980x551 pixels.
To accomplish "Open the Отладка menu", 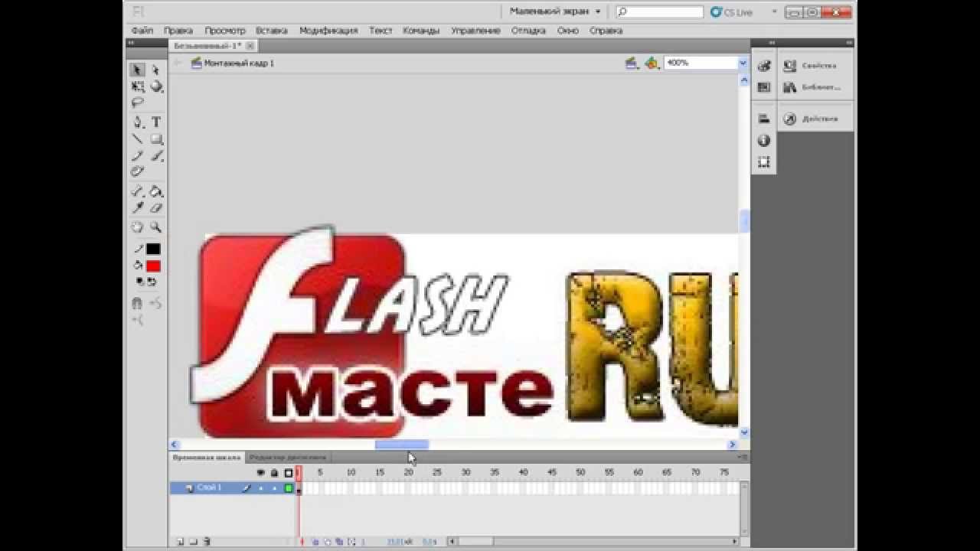I will pyautogui.click(x=528, y=31).
